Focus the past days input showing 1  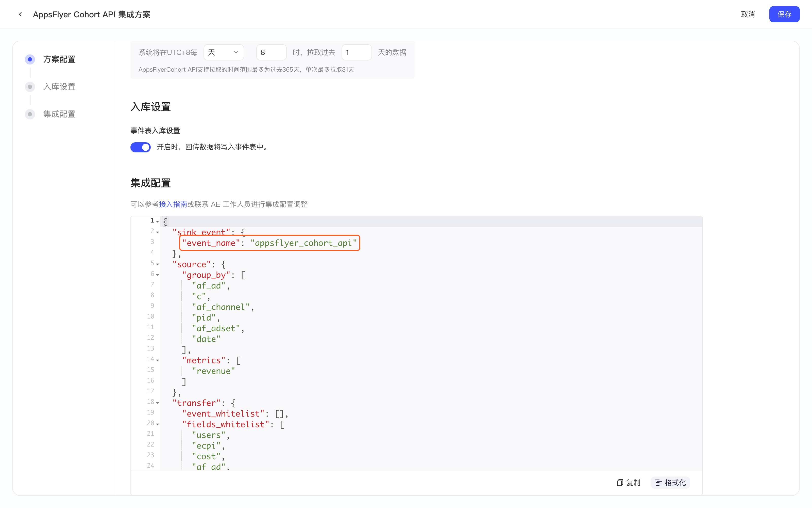click(x=356, y=52)
